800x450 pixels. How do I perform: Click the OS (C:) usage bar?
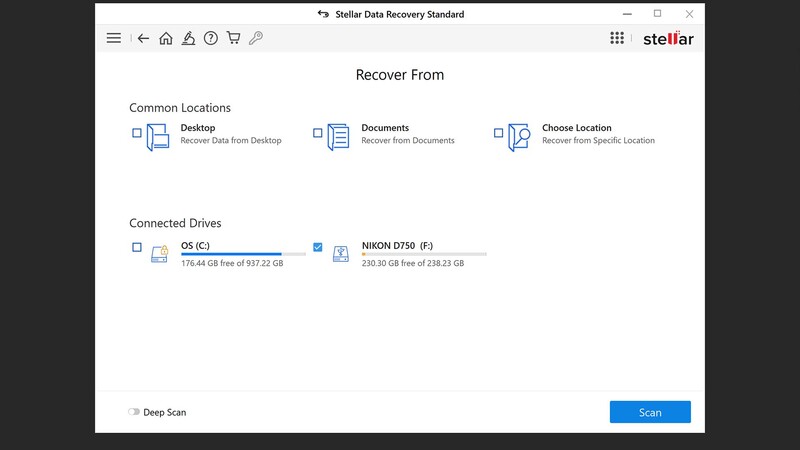tap(243, 254)
